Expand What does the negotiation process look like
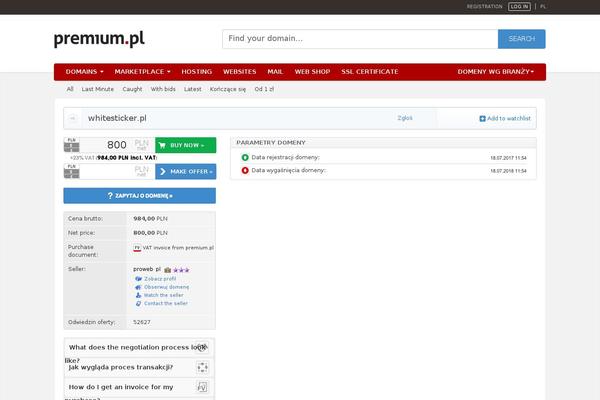 [139, 348]
